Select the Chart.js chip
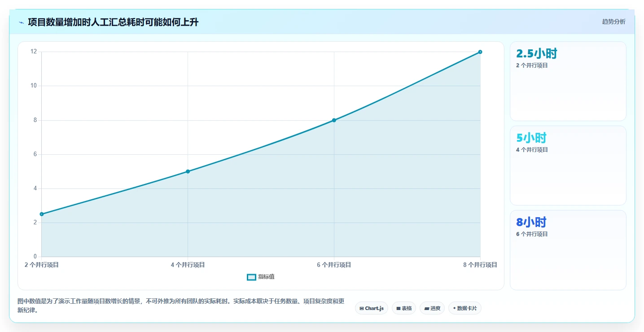Screen dimensions: 644x332 pos(372,308)
